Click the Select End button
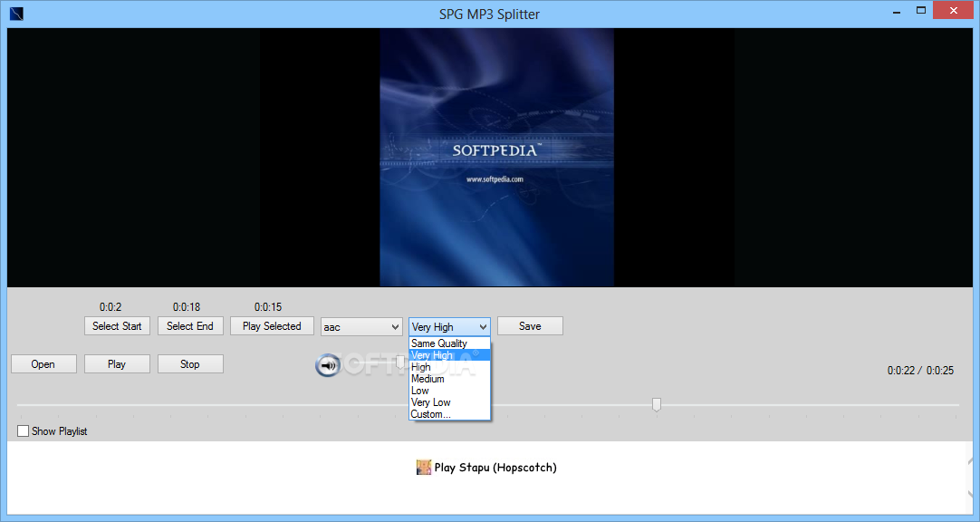The height and width of the screenshot is (522, 980). pos(190,325)
